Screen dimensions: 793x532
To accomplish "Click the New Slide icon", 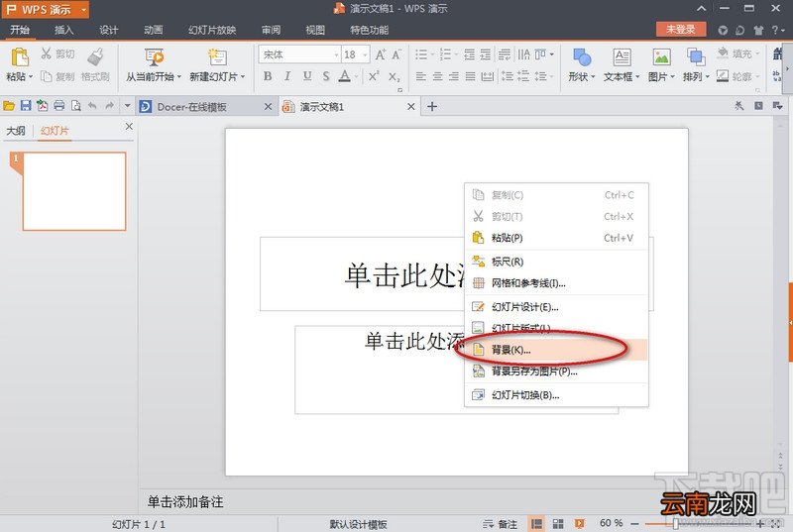I will click(x=217, y=57).
